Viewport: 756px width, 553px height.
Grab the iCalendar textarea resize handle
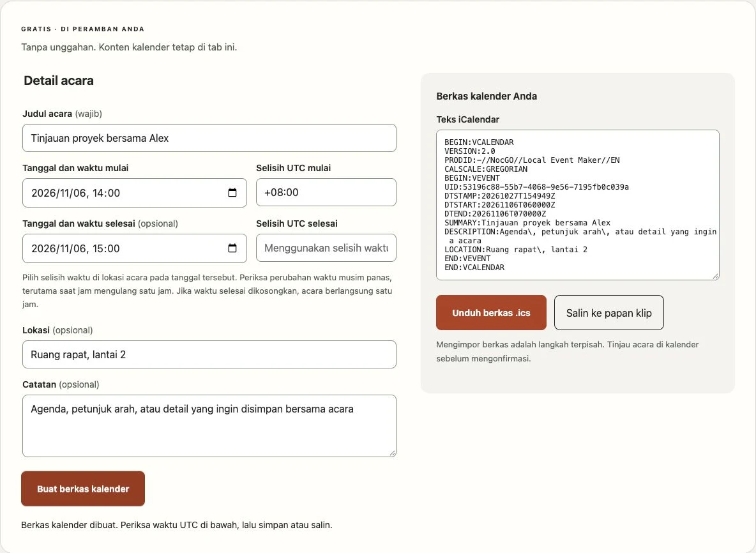[x=716, y=276]
